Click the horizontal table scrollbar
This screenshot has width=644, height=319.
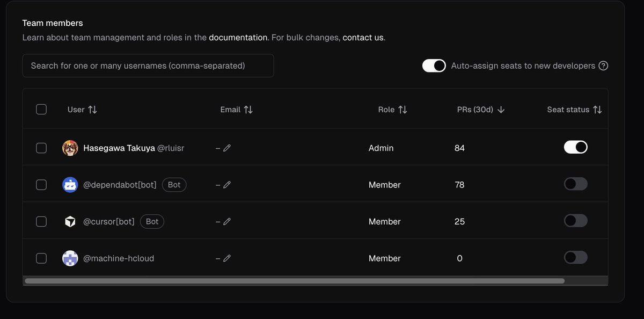[295, 281]
